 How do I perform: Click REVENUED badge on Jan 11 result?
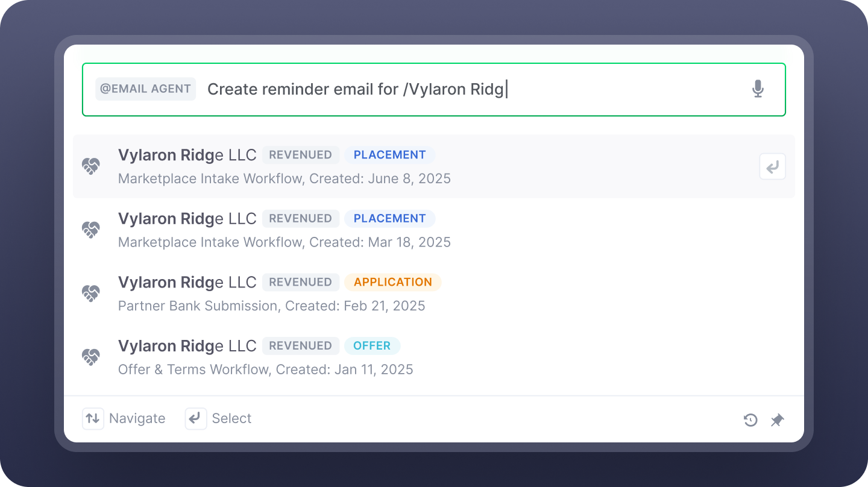coord(300,346)
